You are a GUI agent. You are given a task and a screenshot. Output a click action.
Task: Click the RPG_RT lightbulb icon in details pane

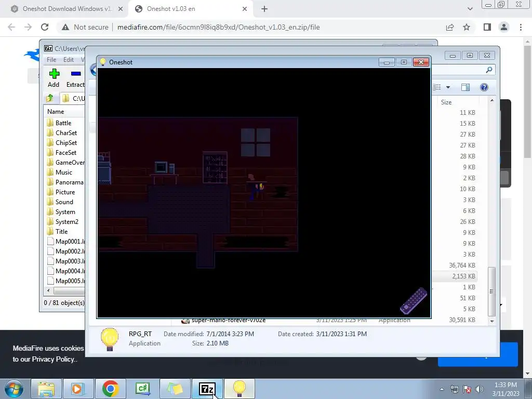coord(110,339)
